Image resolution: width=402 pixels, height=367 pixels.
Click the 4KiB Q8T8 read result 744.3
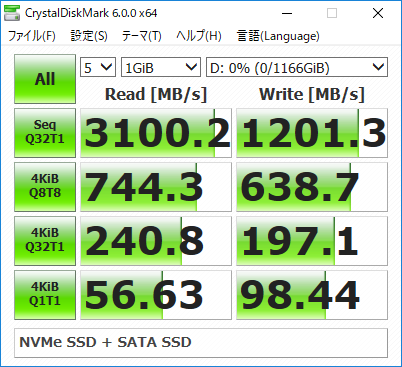(156, 187)
